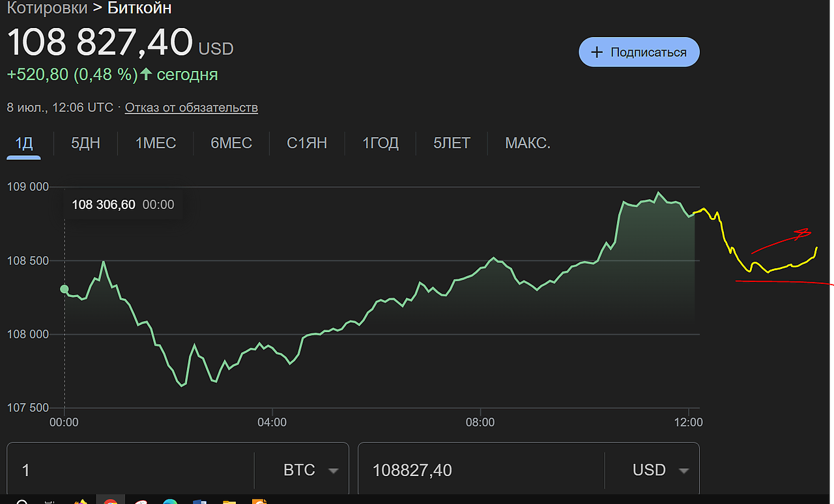Focus the BTC amount field containing 1
834x504 pixels.
[130, 470]
